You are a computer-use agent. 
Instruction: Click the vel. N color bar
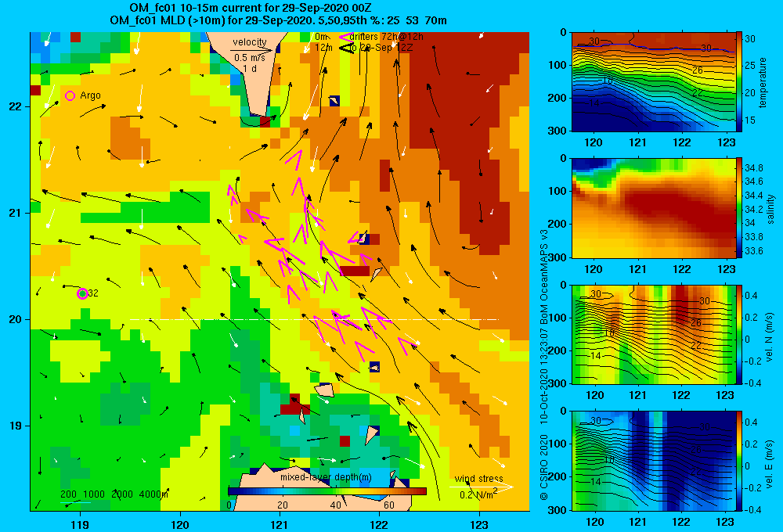click(x=739, y=334)
